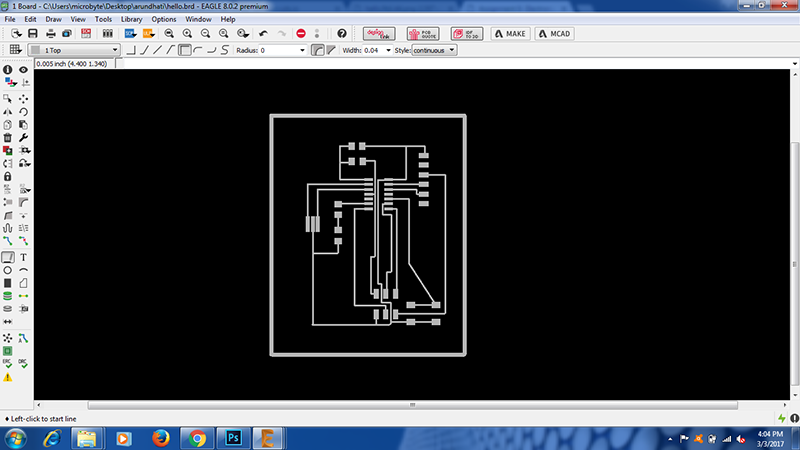Select the Info tool icon
Image resolution: width=800 pixels, height=450 pixels.
pyautogui.click(x=8, y=69)
